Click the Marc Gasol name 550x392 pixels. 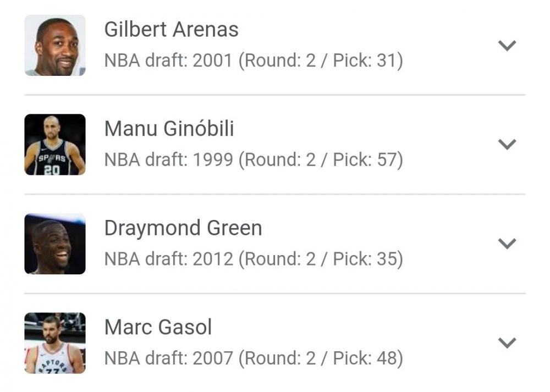158,327
